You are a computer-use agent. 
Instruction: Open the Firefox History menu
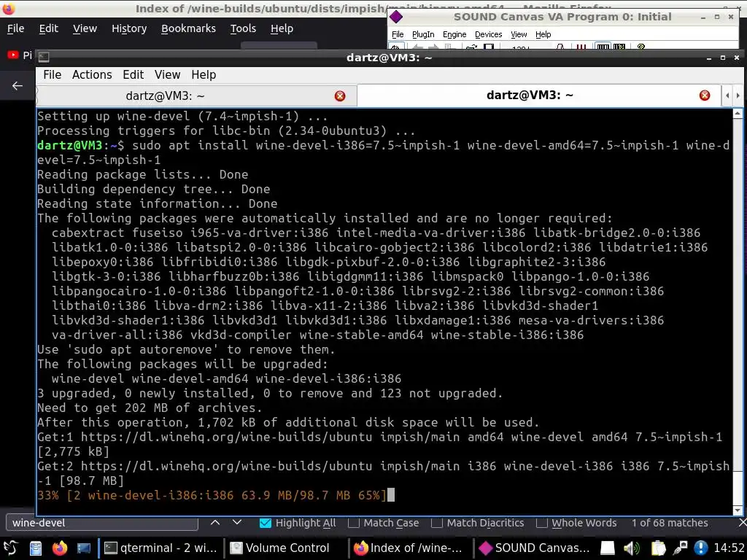pos(129,28)
